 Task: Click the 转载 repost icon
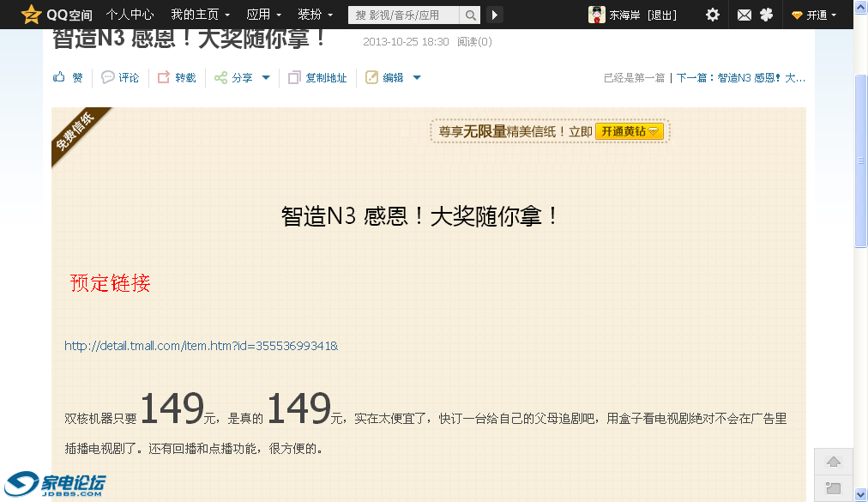point(162,77)
